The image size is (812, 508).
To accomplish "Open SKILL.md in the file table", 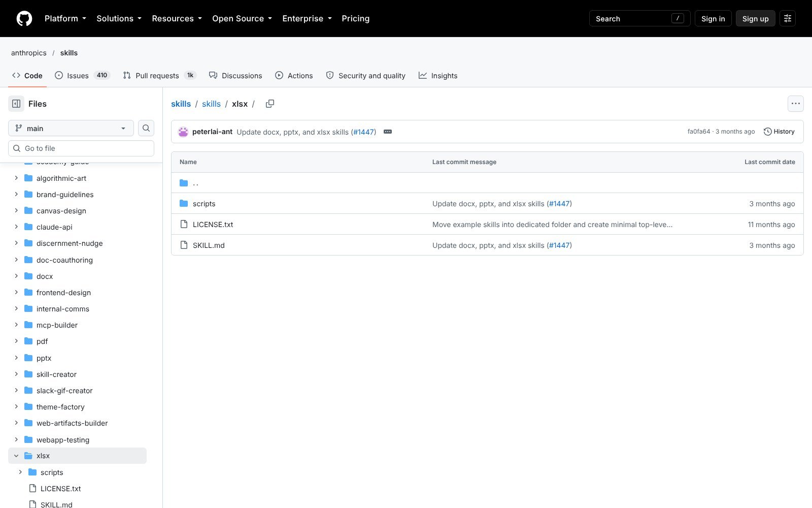I will (x=209, y=245).
